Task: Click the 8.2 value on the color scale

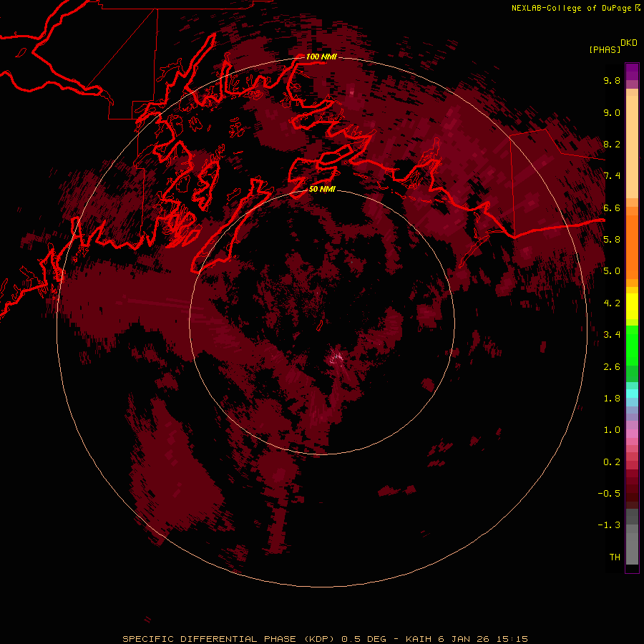Action: [612, 144]
